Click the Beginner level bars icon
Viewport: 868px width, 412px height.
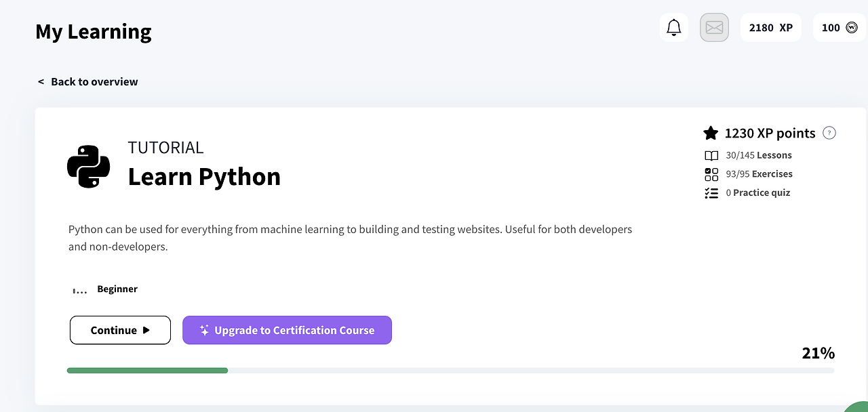point(80,290)
